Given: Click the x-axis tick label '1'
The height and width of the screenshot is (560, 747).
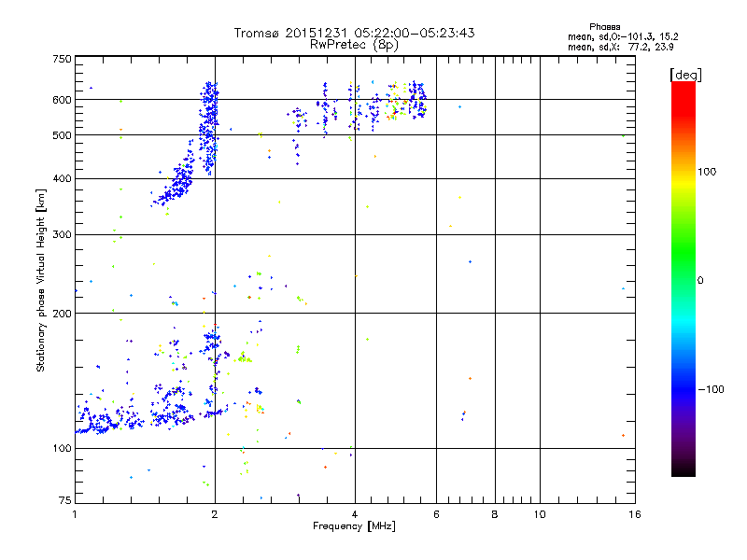Looking at the screenshot, I should 75,514.
